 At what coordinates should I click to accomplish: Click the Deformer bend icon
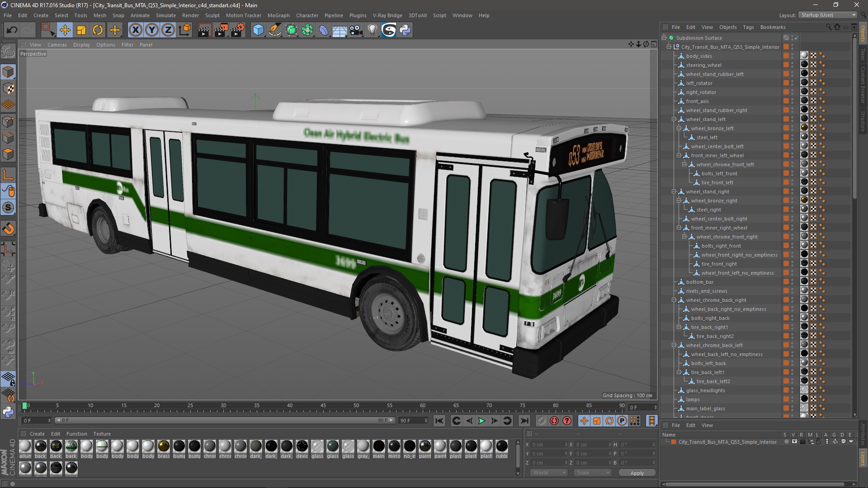click(324, 30)
